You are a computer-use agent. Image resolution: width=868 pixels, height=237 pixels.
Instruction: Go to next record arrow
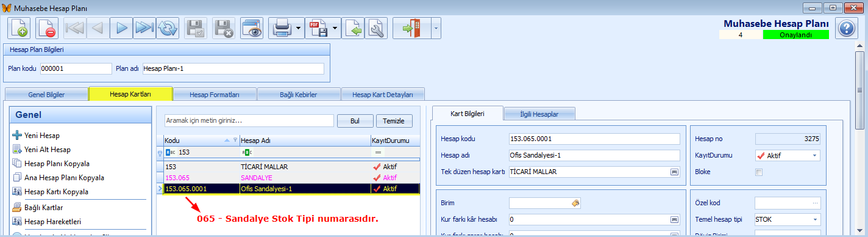121,28
